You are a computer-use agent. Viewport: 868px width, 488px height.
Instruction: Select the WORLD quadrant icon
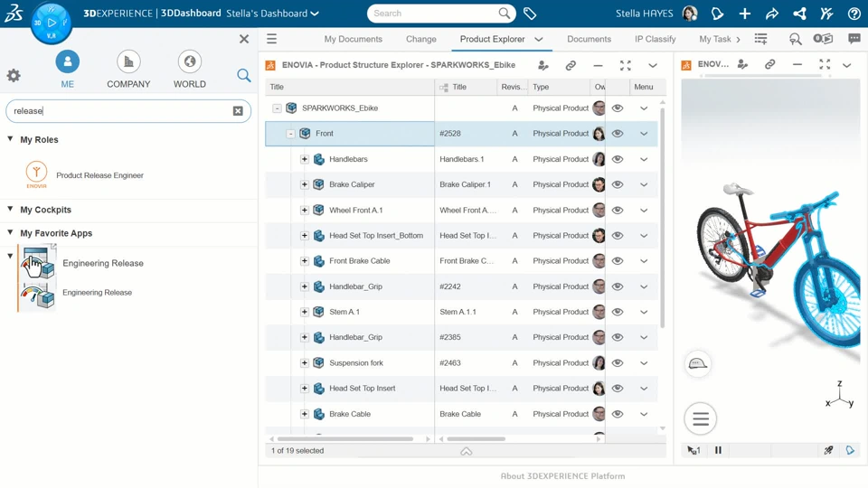tap(189, 61)
